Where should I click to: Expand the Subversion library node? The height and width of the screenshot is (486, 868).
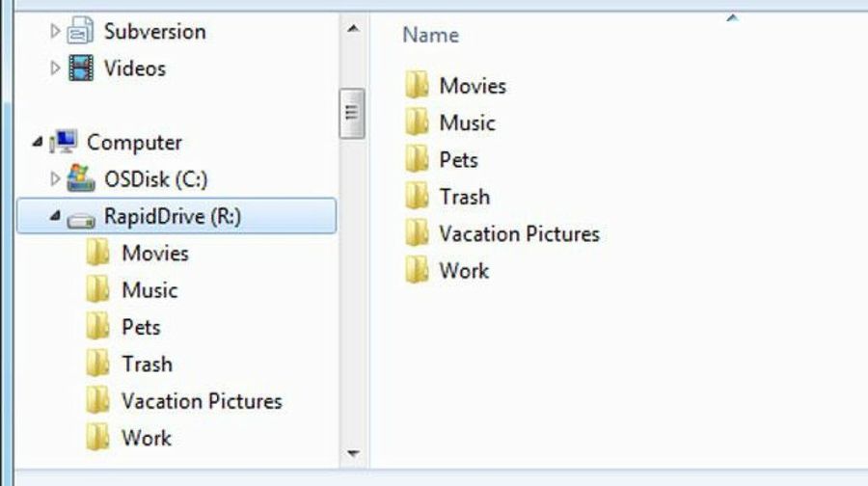[x=55, y=32]
